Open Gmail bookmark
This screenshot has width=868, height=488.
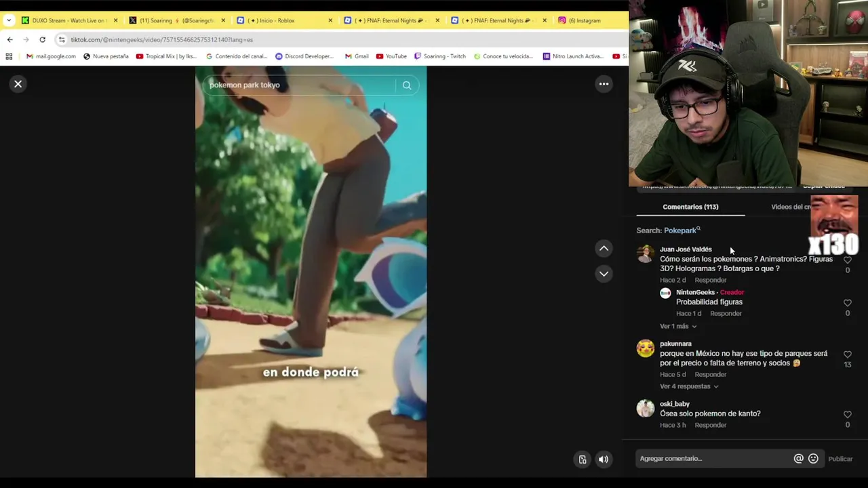pos(357,56)
